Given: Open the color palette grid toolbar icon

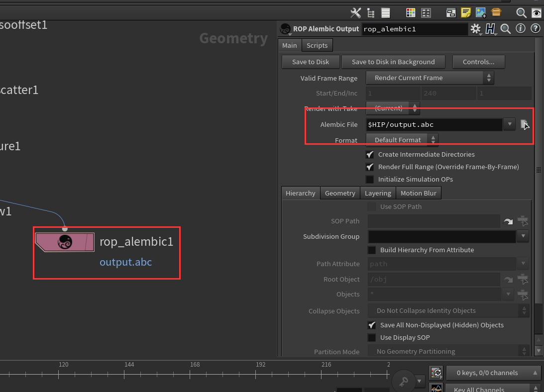Looking at the screenshot, I should click(x=411, y=12).
